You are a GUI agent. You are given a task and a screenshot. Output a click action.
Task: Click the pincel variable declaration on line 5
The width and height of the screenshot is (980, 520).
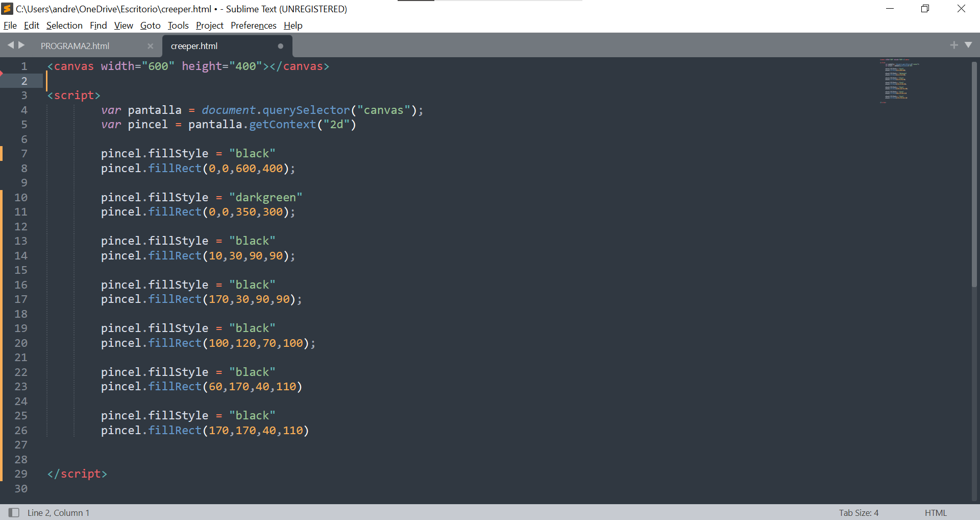148,125
